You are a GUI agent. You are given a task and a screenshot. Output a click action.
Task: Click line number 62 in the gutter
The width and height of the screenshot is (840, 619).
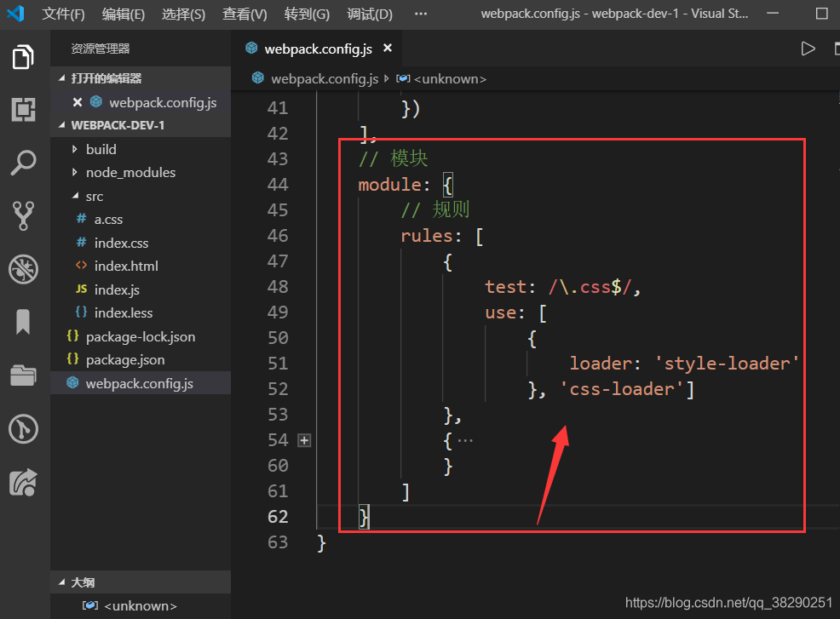pyautogui.click(x=278, y=517)
